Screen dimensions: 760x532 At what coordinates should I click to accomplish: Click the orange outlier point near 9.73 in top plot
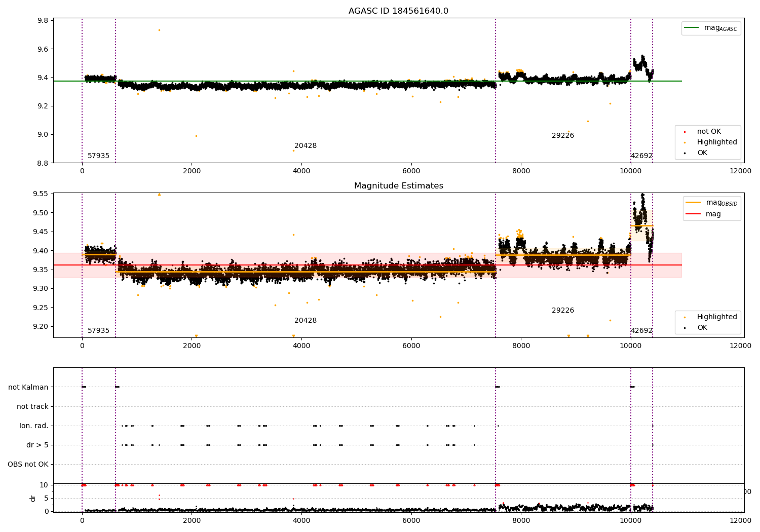click(159, 30)
